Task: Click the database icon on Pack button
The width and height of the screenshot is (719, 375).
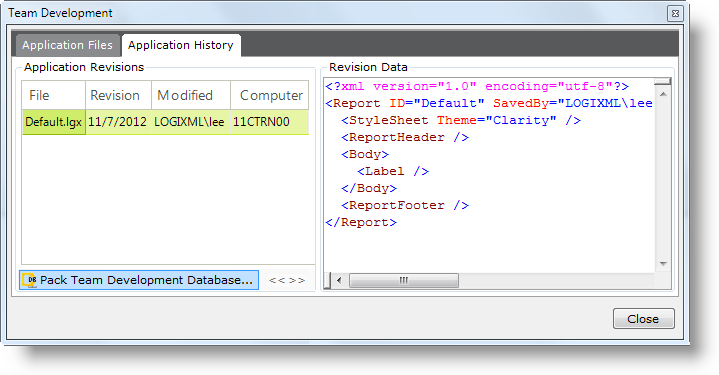Action: pyautogui.click(x=30, y=280)
